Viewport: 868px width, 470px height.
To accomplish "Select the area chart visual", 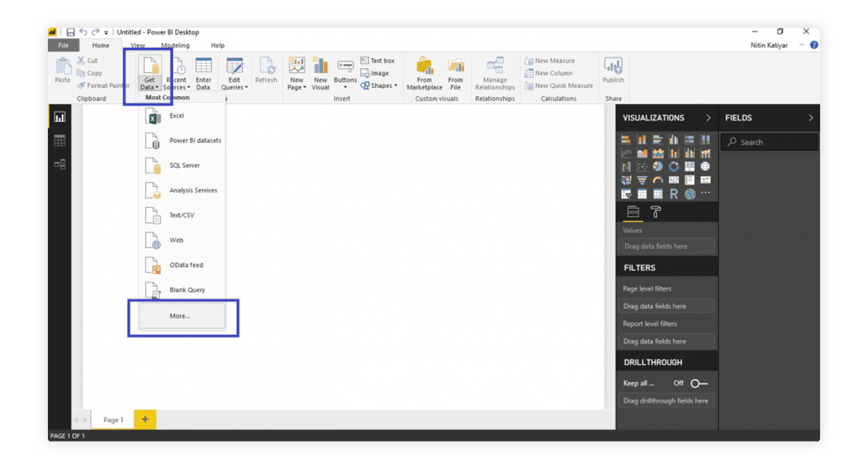I will coord(642,153).
